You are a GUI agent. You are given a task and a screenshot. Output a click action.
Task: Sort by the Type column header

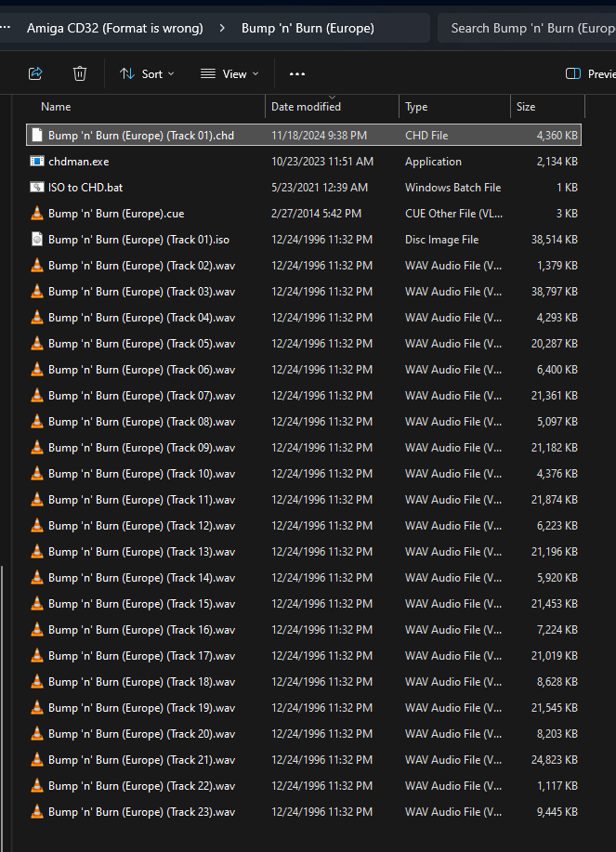point(416,107)
